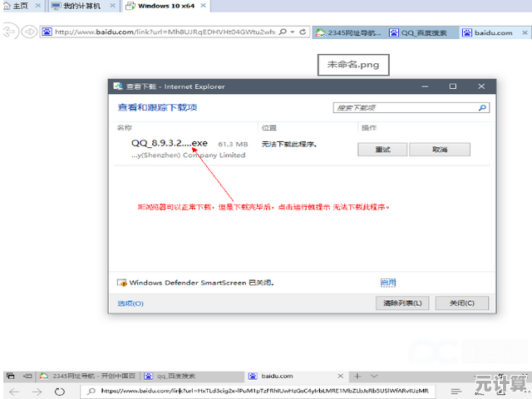Click the Edge new tab plus icon
532x399 pixels.
(x=357, y=376)
